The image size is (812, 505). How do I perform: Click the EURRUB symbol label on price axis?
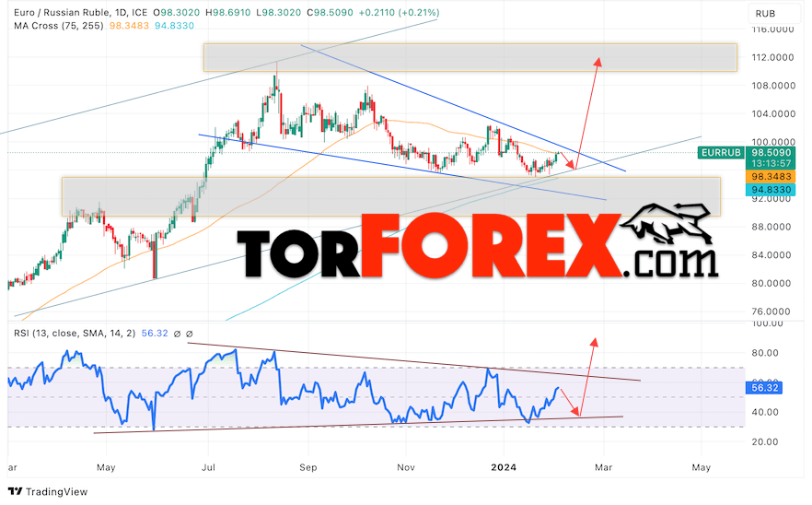(721, 153)
